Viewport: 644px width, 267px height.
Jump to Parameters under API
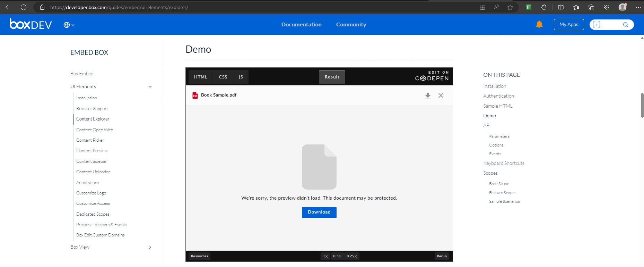coord(499,136)
